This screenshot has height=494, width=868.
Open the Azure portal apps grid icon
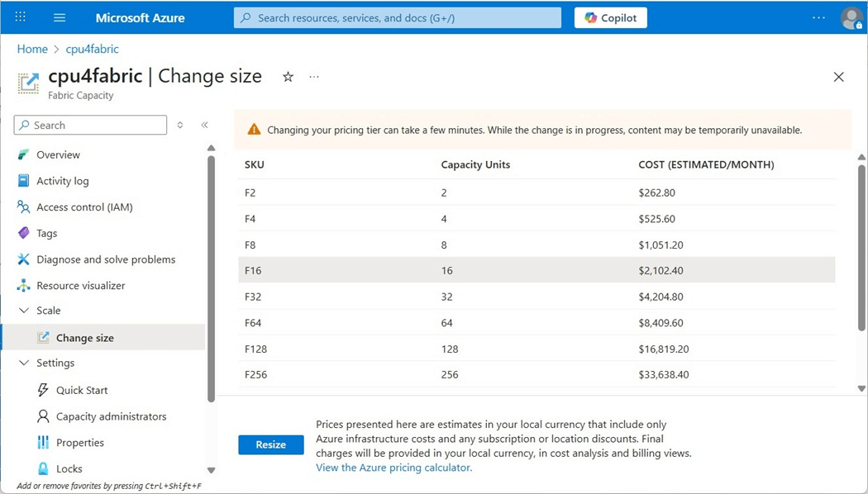click(x=21, y=17)
